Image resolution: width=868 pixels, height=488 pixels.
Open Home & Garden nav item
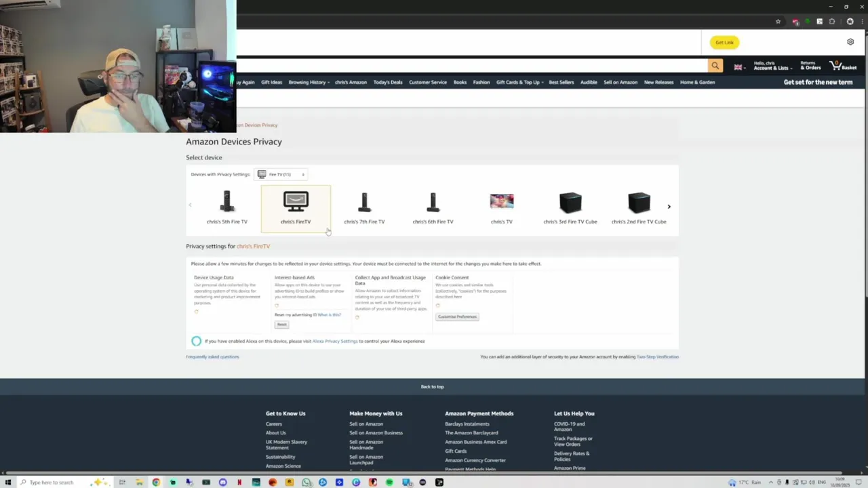point(697,82)
